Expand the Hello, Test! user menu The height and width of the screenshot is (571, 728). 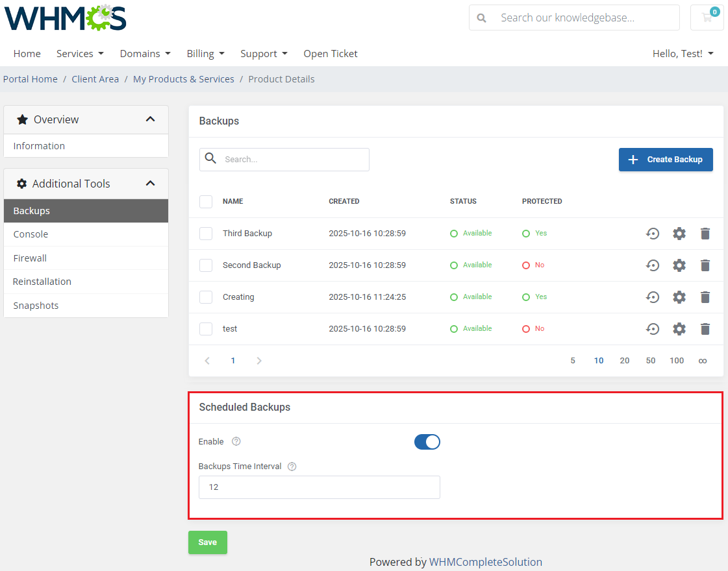(x=683, y=54)
